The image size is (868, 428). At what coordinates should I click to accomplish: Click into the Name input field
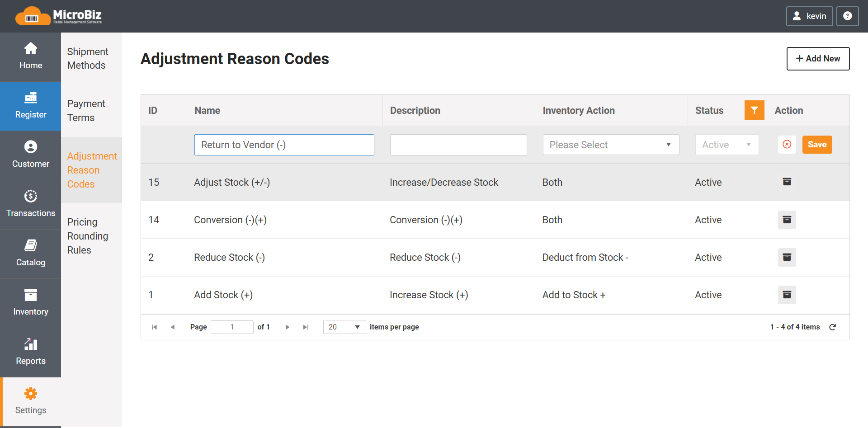click(284, 145)
